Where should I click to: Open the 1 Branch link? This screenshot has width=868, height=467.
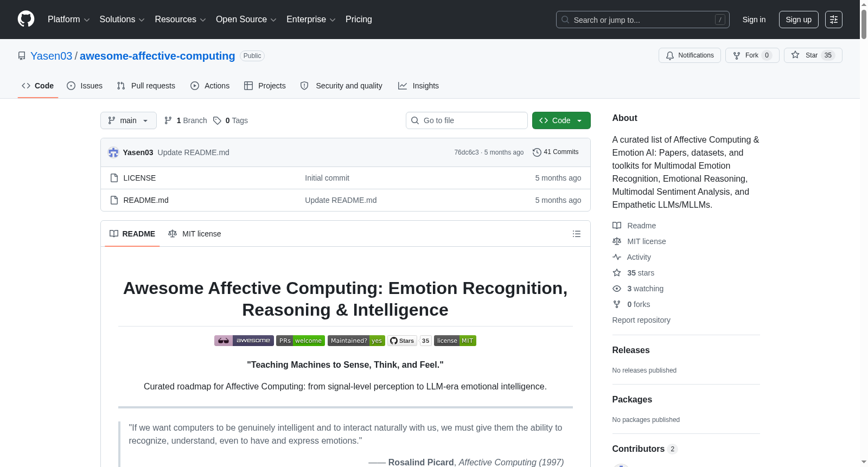pyautogui.click(x=186, y=120)
